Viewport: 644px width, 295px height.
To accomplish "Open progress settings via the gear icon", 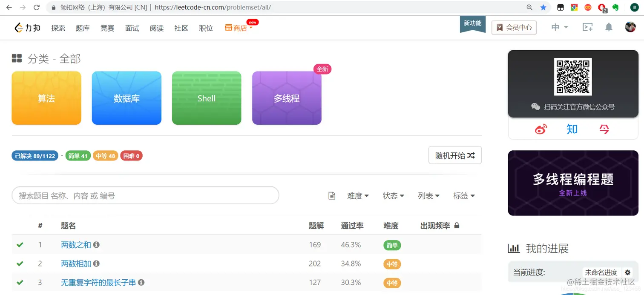I will pyautogui.click(x=628, y=272).
